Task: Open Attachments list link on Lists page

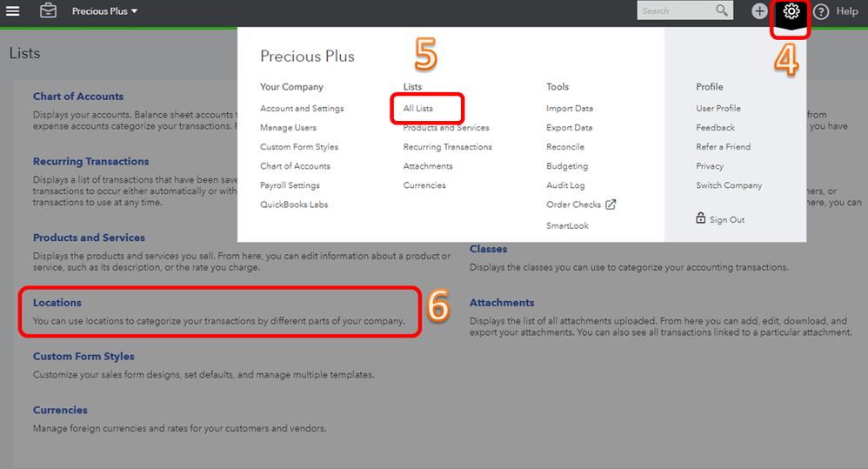Action: click(x=502, y=303)
